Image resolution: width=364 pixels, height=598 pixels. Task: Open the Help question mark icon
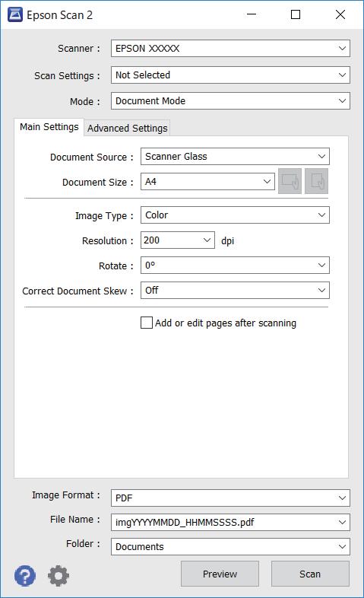point(25,575)
